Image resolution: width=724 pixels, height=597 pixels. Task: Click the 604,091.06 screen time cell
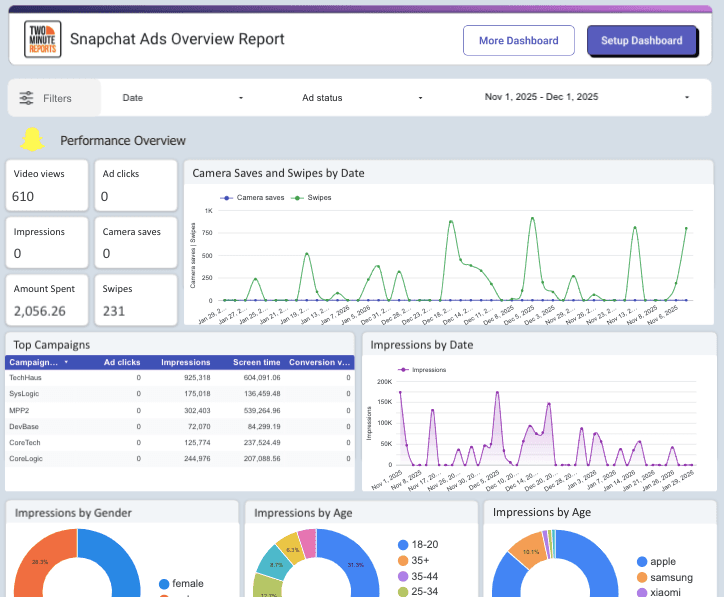[262, 378]
